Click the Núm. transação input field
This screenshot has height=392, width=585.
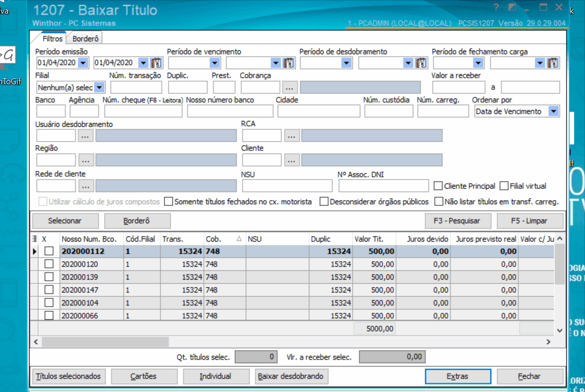click(136, 87)
